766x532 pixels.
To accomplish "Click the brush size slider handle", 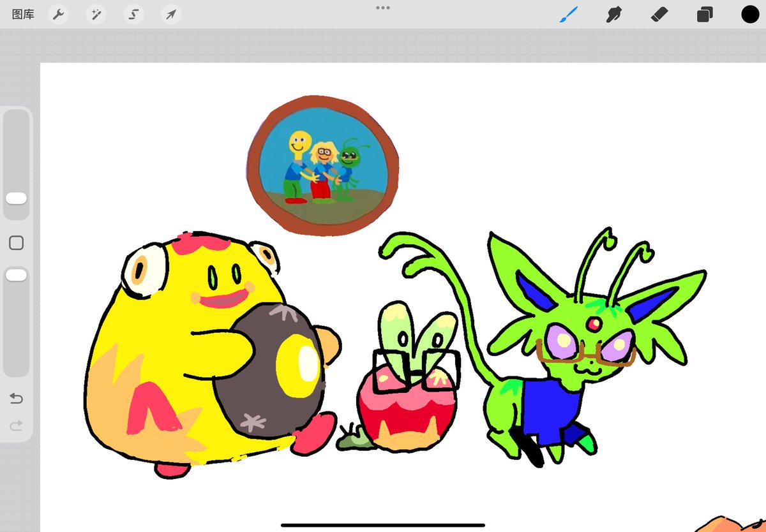I will point(16,199).
